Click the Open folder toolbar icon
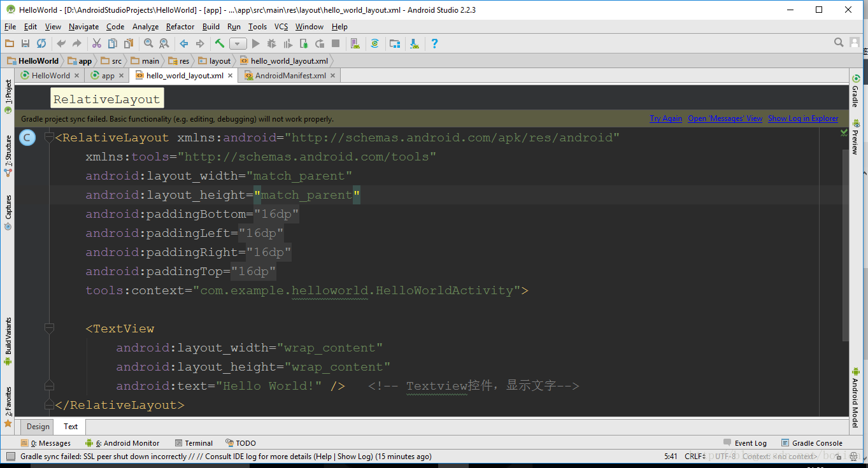Screen dimensions: 868x468 tap(10, 43)
